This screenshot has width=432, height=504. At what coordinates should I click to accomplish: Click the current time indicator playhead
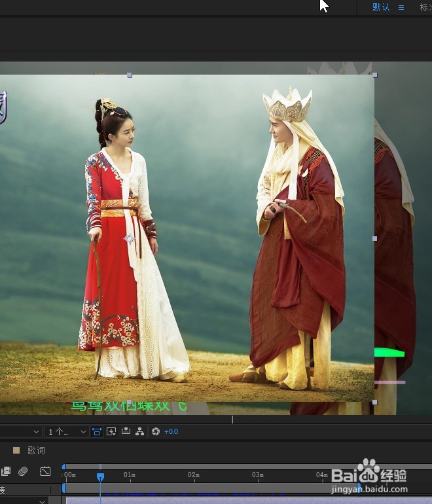click(100, 477)
